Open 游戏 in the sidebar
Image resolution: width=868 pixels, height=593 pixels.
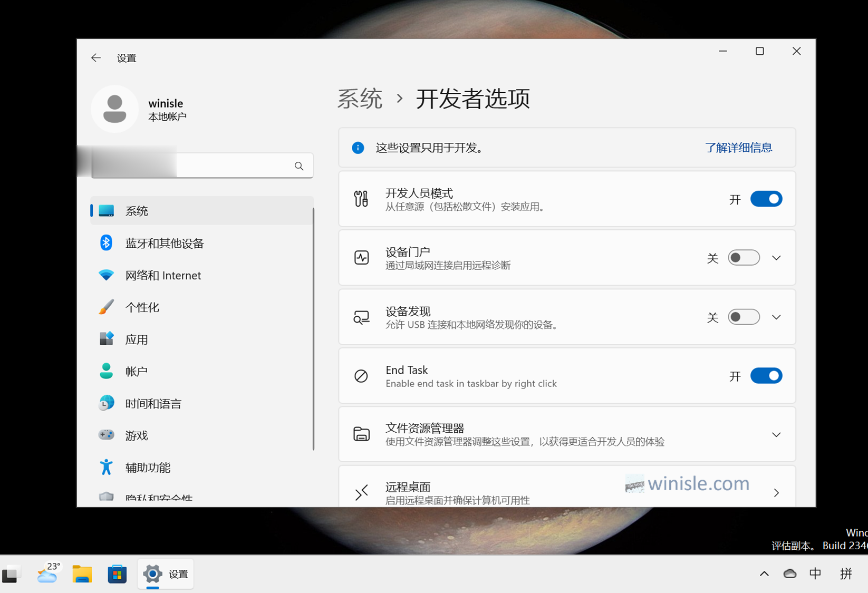pos(202,435)
